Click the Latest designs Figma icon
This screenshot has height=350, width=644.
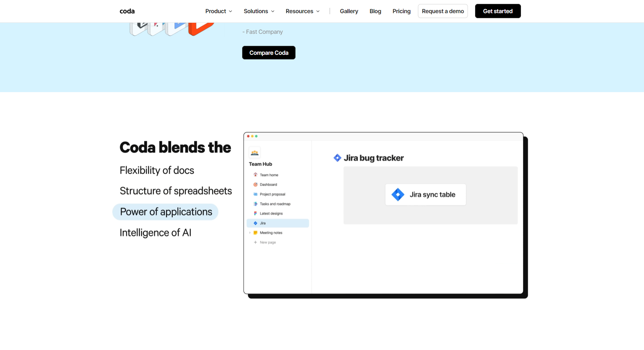tap(255, 213)
